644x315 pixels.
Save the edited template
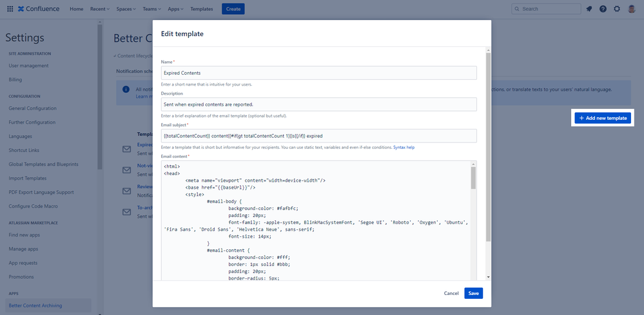coord(474,293)
